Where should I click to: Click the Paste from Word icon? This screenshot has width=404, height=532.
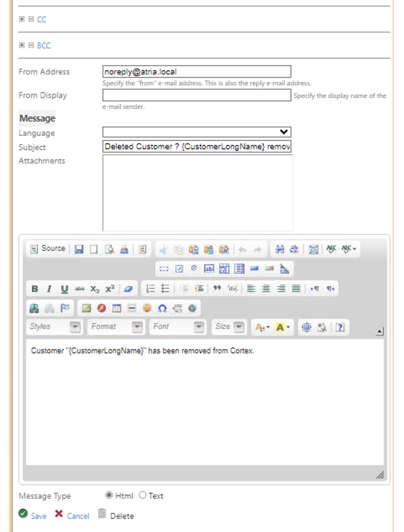tap(224, 249)
